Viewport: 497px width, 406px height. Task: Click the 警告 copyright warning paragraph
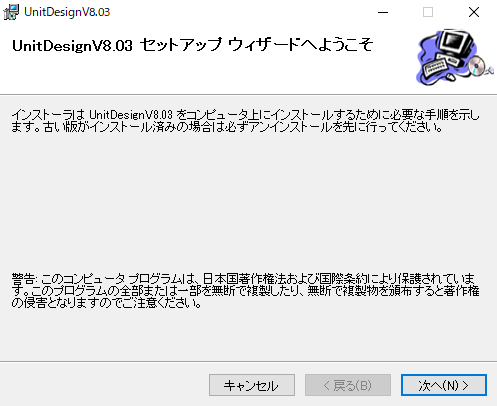point(245,291)
